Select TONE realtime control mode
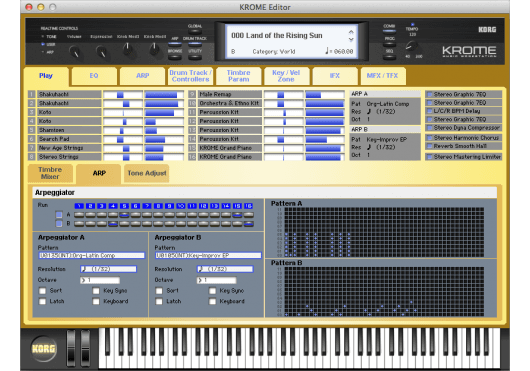Viewport: 530px width, 371px height. click(x=49, y=36)
